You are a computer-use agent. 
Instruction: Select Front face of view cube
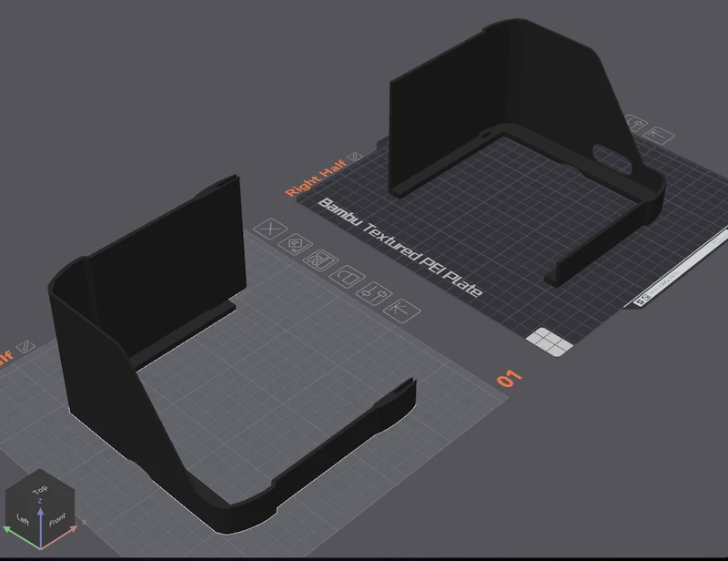click(57, 520)
